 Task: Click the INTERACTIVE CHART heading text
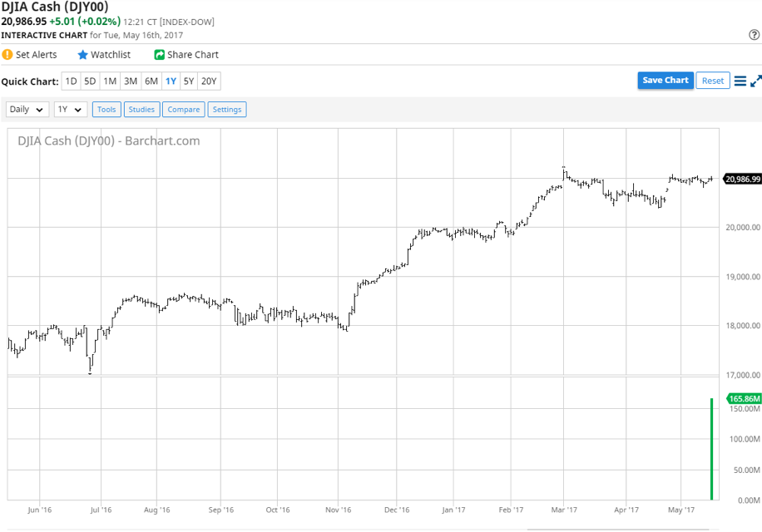pyautogui.click(x=44, y=35)
